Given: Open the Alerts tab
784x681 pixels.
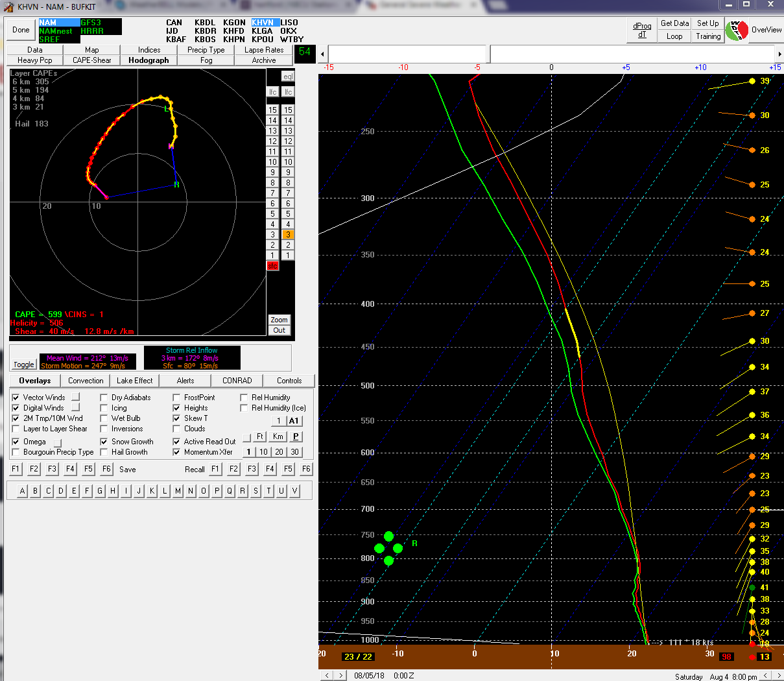Looking at the screenshot, I should coord(185,381).
